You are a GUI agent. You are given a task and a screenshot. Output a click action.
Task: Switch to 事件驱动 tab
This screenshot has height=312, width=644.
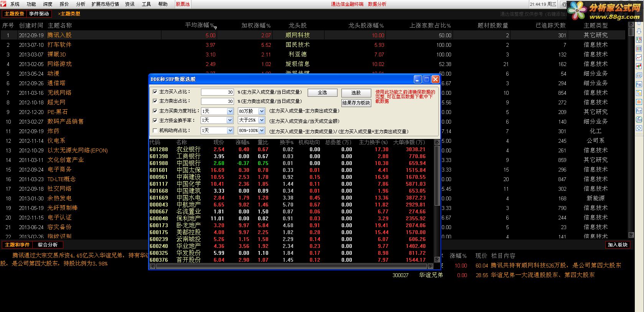point(39,14)
